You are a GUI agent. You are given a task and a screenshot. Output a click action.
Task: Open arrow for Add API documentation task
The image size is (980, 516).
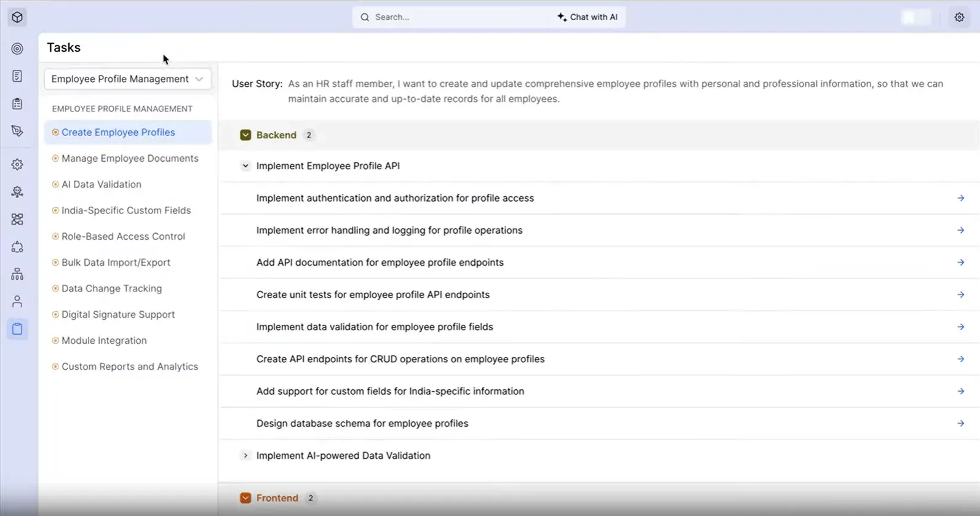coord(960,263)
